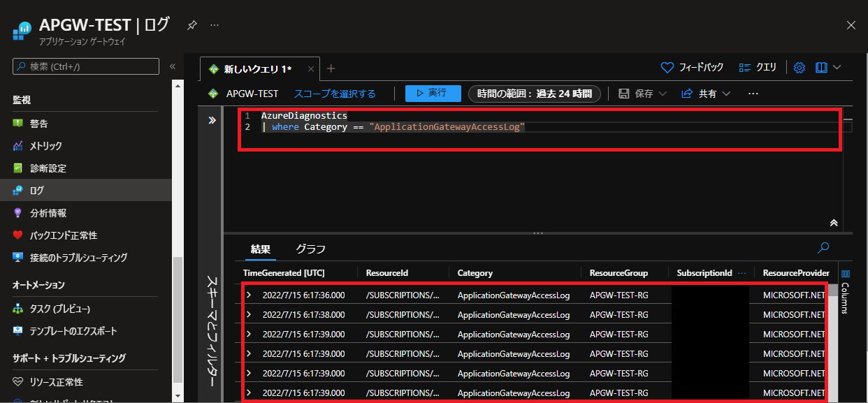This screenshot has height=403, width=868.
Task: Click the 診断設定 diagnostic settings icon
Action: 18,168
